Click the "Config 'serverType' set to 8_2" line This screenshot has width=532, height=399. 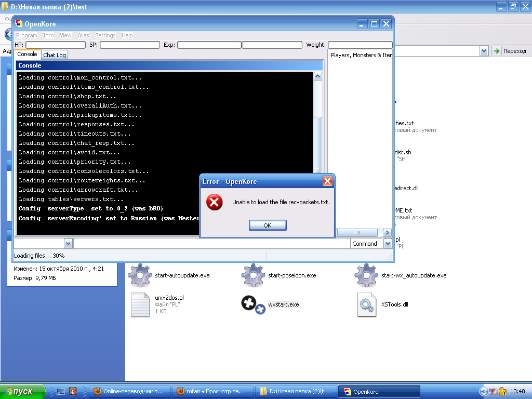point(91,209)
